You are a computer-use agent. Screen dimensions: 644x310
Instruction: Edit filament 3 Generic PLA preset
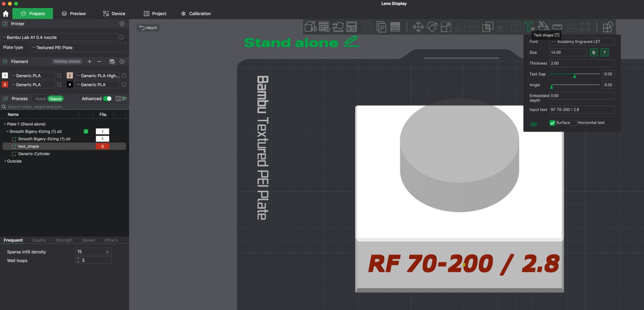[59, 85]
